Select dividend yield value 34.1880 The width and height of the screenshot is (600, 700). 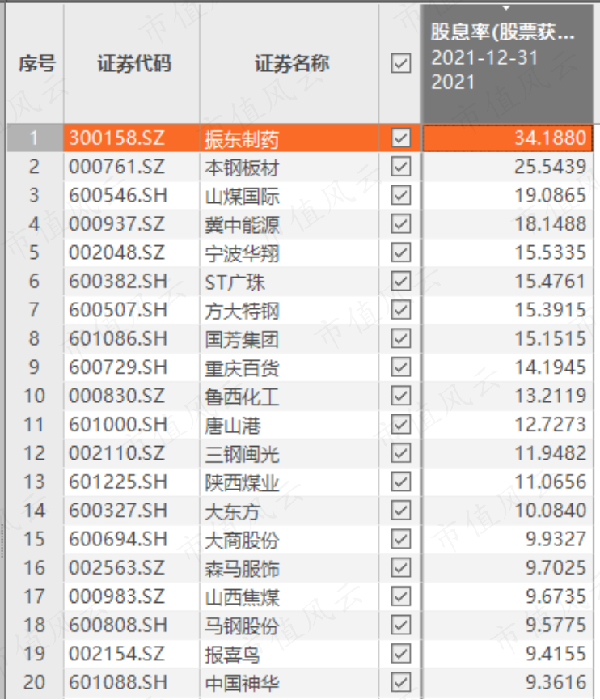click(x=550, y=138)
